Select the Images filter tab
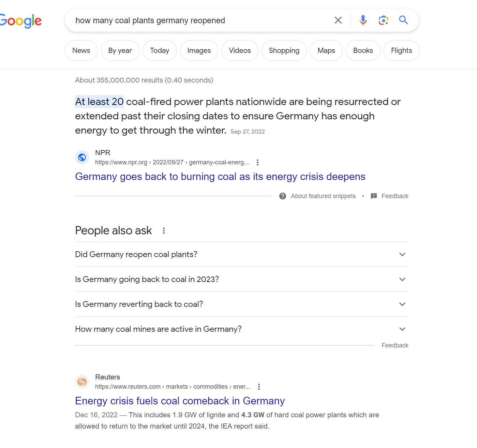This screenshot has height=448, width=477. point(199,51)
